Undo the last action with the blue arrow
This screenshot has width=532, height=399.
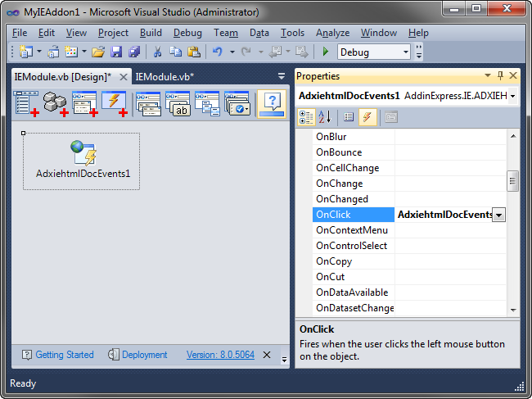(218, 52)
